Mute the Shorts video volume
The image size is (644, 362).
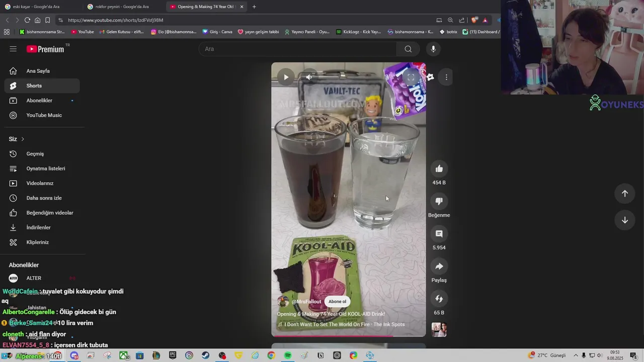click(309, 77)
